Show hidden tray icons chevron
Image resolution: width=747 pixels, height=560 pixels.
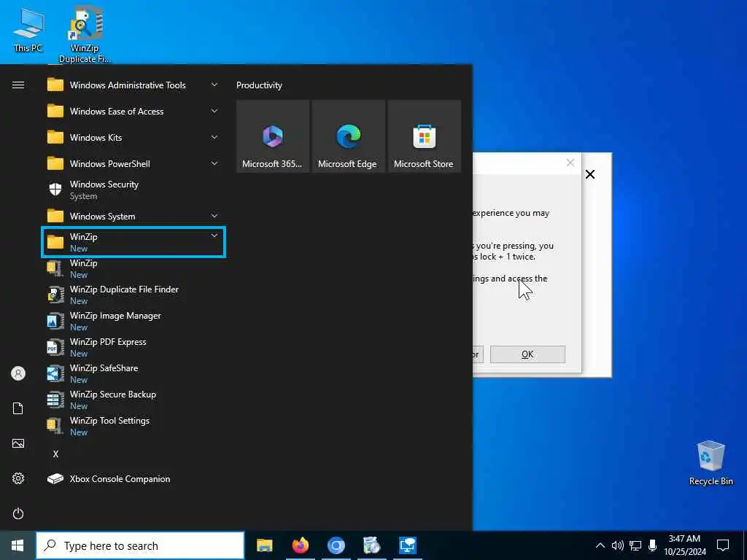pos(600,545)
